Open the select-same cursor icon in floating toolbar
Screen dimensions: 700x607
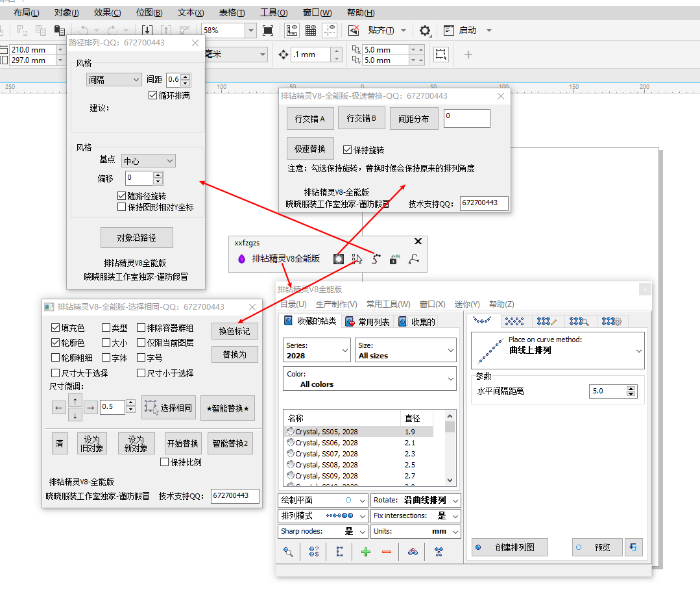pos(357,258)
